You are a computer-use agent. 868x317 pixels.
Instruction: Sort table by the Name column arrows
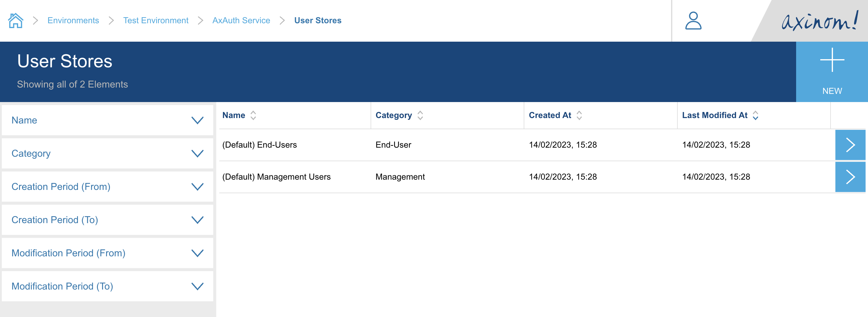[x=253, y=115]
